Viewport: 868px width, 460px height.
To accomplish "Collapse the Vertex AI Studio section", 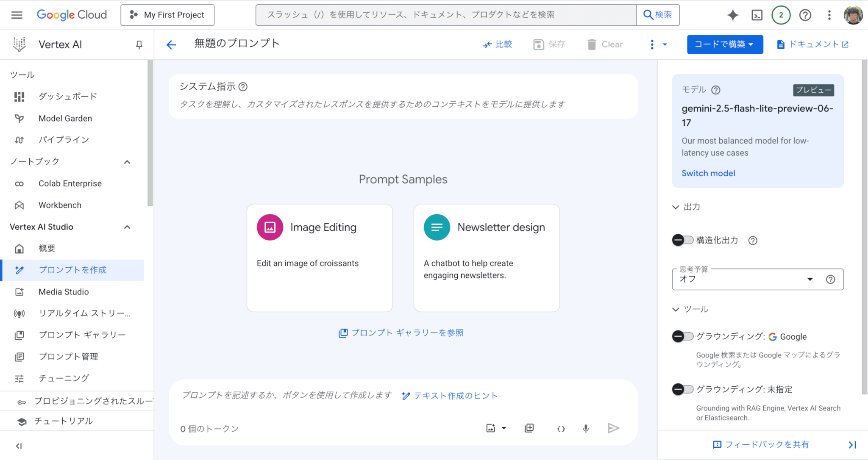I will (127, 227).
